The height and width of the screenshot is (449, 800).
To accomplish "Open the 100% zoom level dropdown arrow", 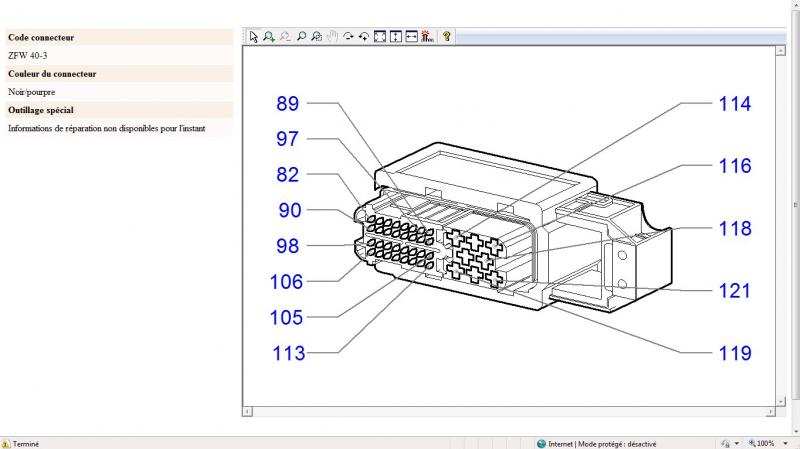I will tap(786, 444).
